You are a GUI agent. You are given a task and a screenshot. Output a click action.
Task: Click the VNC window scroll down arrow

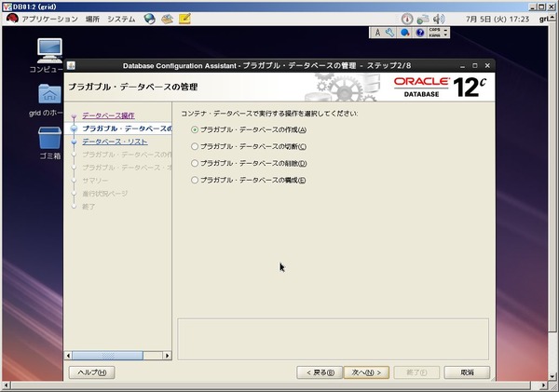(552, 376)
